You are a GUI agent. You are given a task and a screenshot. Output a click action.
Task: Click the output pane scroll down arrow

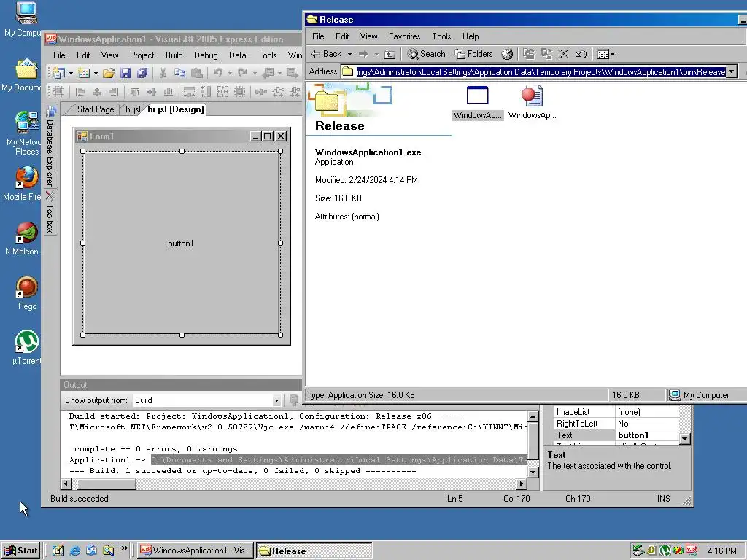coord(533,472)
